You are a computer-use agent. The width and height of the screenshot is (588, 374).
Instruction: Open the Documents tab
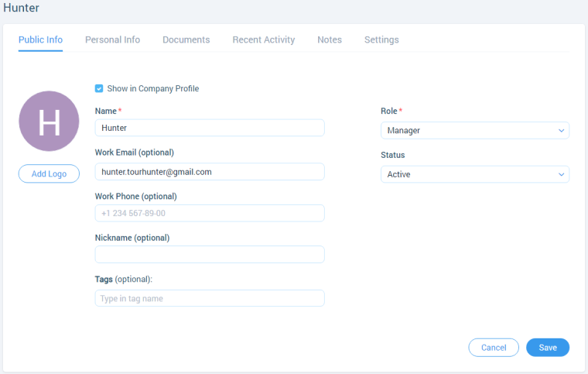point(186,39)
